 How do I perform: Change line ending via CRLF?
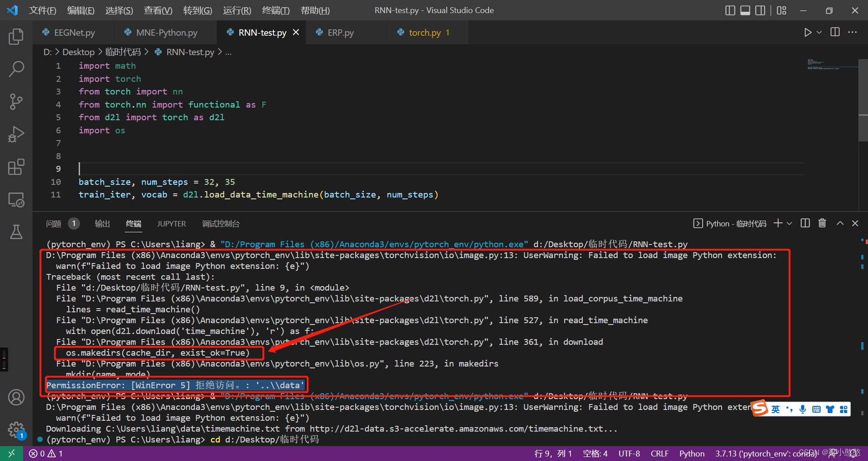[x=660, y=453]
